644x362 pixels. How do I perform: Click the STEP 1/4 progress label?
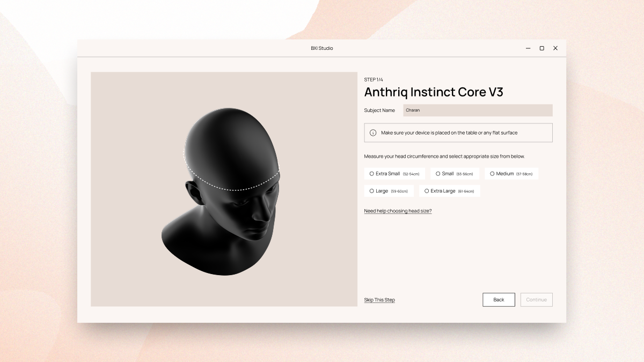(x=374, y=80)
